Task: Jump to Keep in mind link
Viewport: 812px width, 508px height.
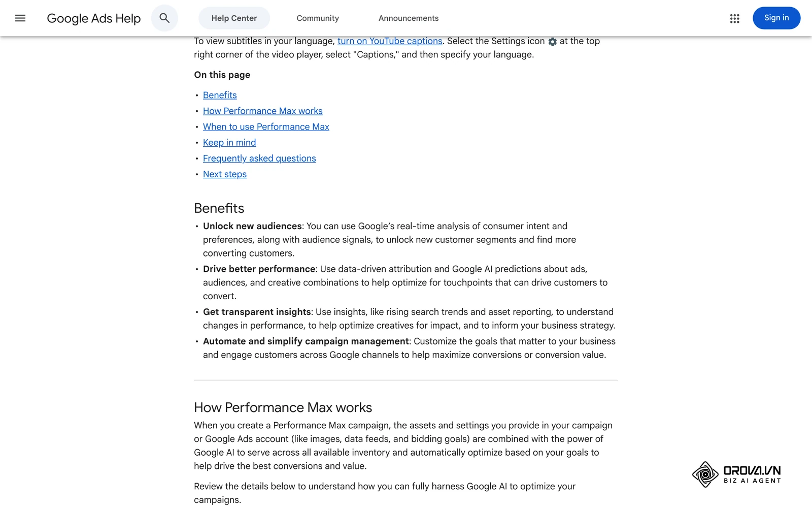Action: click(229, 142)
